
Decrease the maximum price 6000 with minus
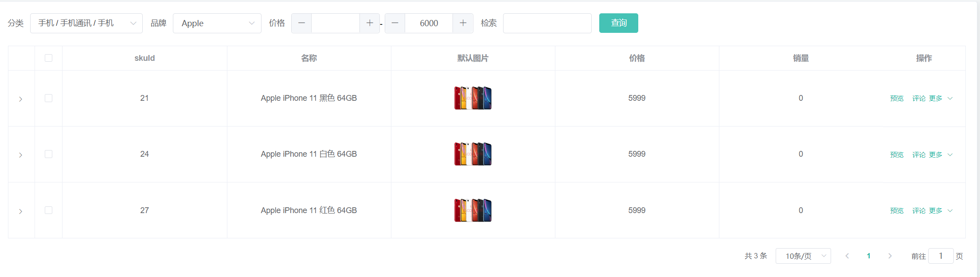tap(395, 23)
